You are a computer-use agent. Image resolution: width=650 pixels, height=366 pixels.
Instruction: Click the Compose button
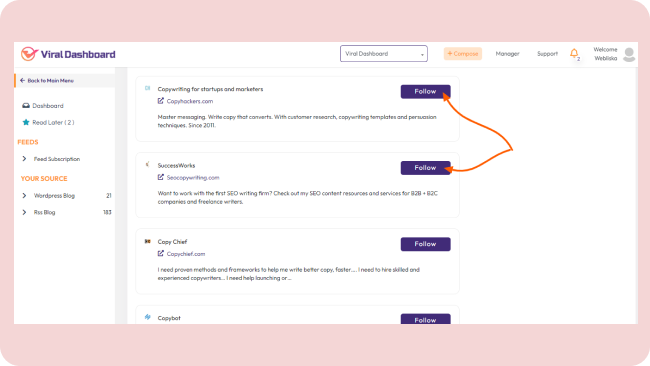point(463,53)
